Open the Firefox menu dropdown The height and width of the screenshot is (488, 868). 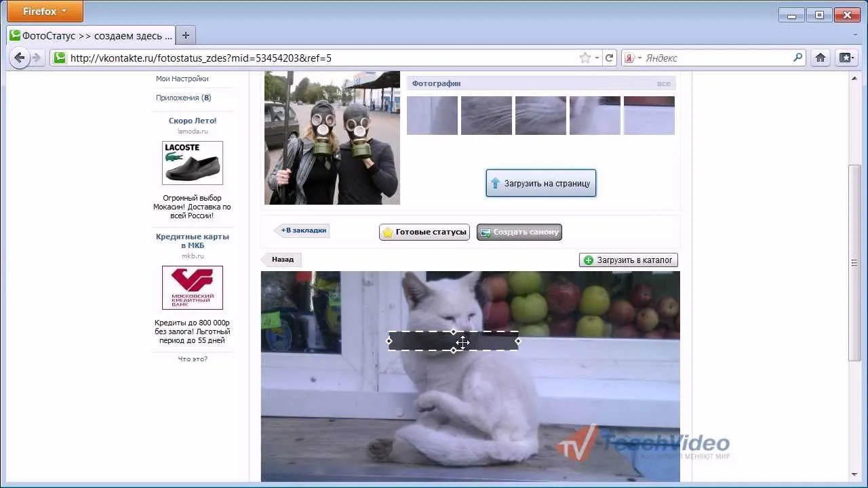point(45,11)
